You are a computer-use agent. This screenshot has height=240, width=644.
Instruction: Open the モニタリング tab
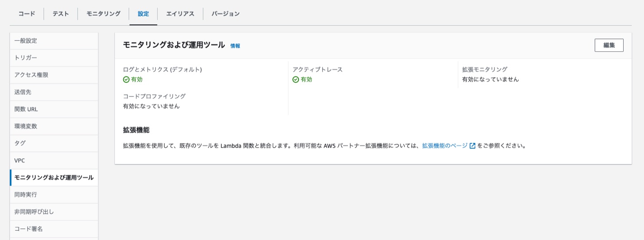pos(103,14)
